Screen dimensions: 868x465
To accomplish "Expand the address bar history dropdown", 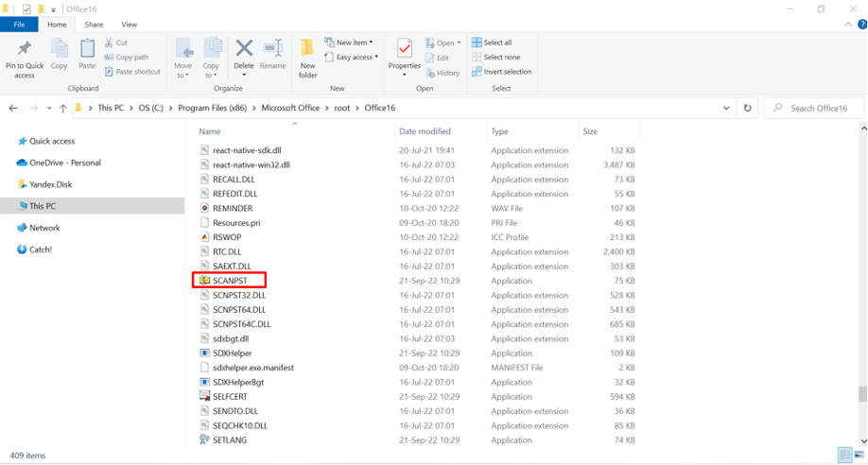I will 726,108.
